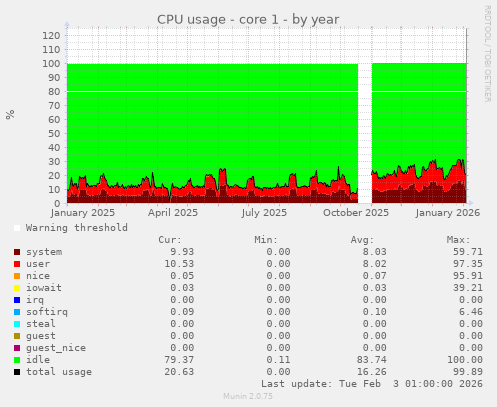Click the 'irq' legend label

[35, 300]
